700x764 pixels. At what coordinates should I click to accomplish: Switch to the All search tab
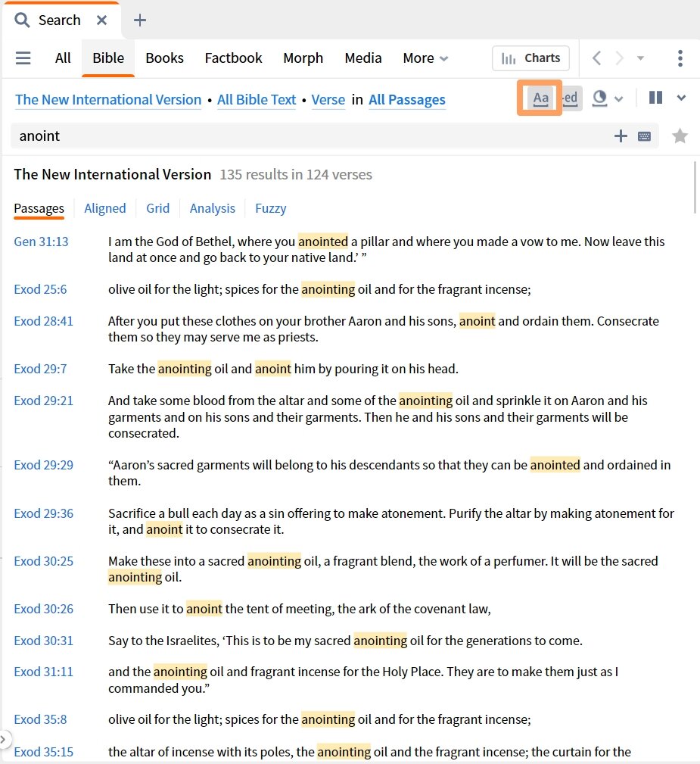(x=63, y=58)
